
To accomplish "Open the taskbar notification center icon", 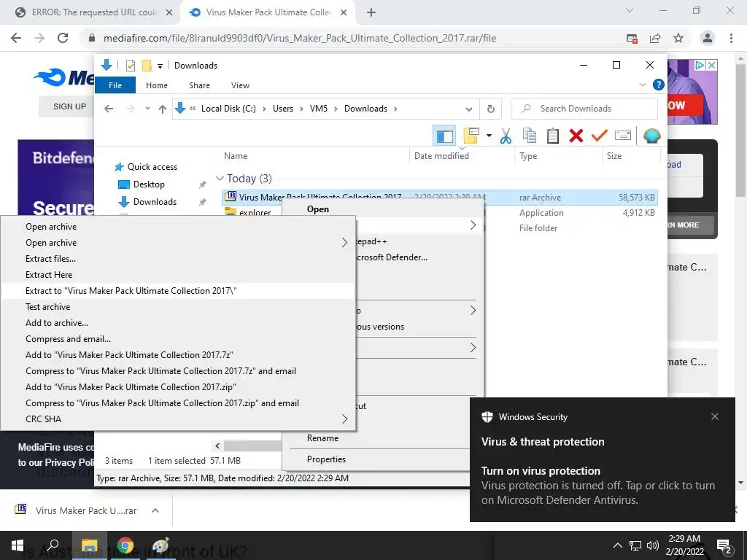I will click(724, 545).
